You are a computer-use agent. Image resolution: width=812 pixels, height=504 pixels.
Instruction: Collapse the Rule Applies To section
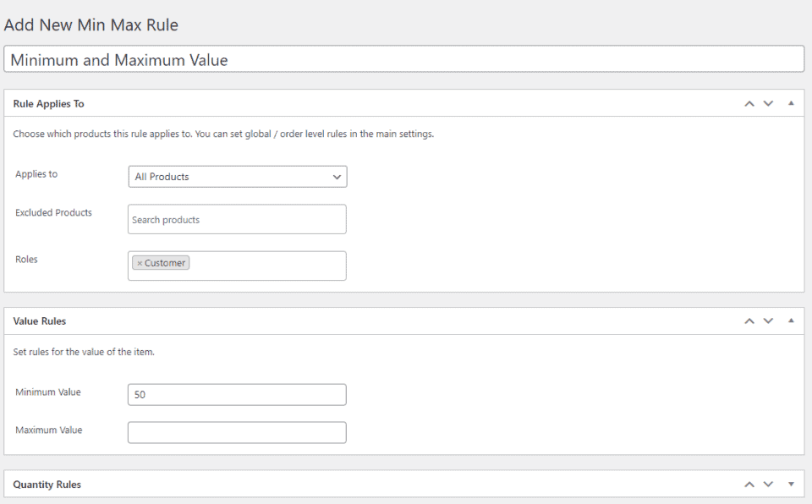tap(790, 103)
